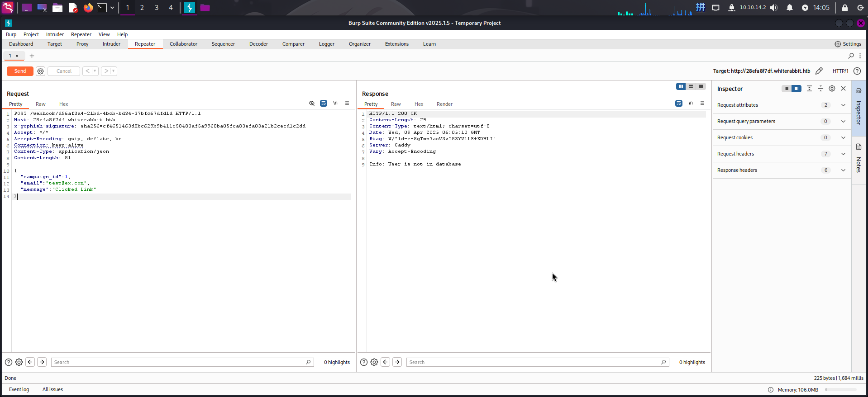Viewport: 868px width, 397px height.
Task: Launch Firefox from the taskbar
Action: tap(88, 8)
